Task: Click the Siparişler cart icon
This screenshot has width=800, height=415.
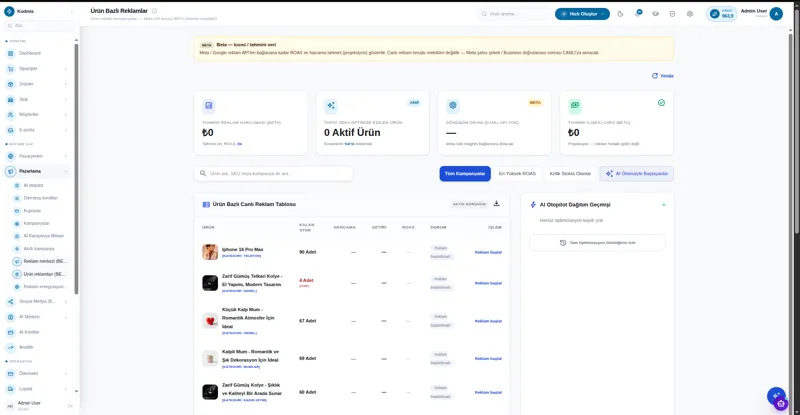Action: (x=10, y=68)
